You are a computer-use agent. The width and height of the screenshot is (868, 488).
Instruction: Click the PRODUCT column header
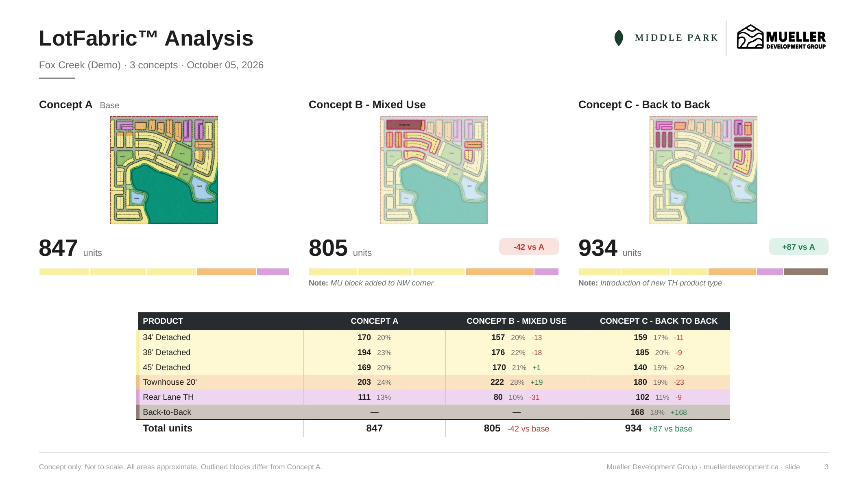(x=163, y=321)
